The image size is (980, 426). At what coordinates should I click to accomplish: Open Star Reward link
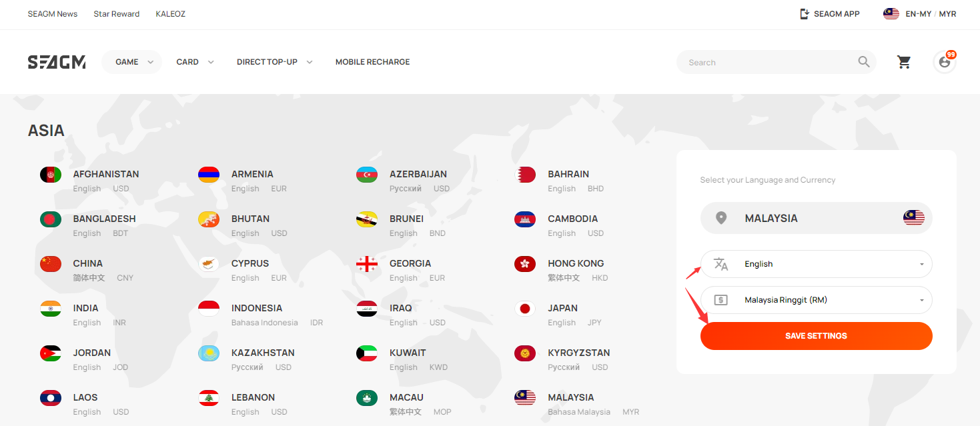(x=117, y=14)
